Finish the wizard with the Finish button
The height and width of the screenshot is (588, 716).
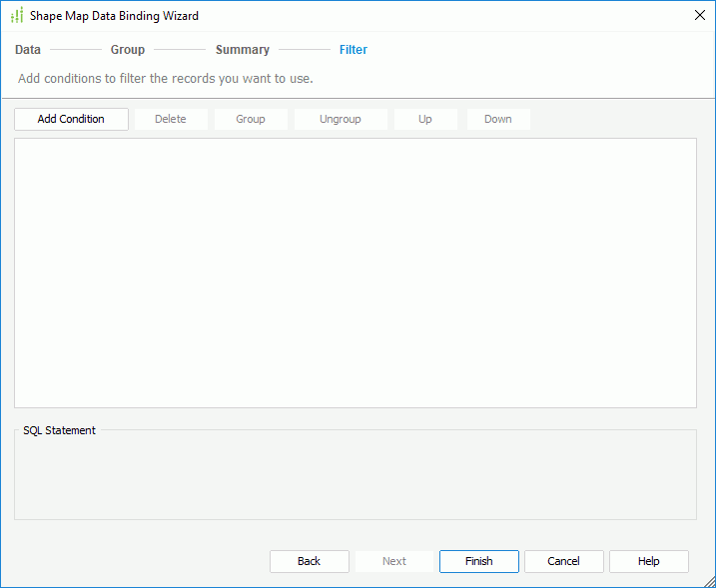point(479,561)
